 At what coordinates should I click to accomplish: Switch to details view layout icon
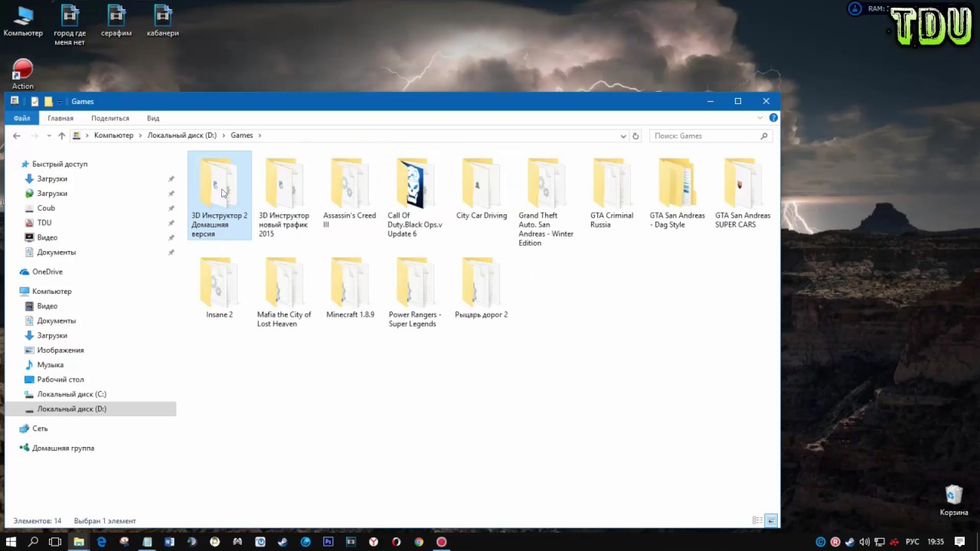[x=757, y=520]
